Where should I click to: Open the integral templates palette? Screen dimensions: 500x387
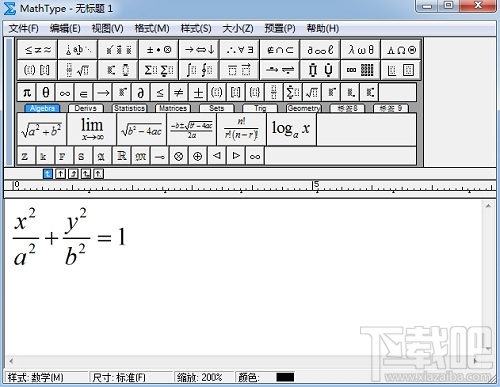(x=199, y=70)
